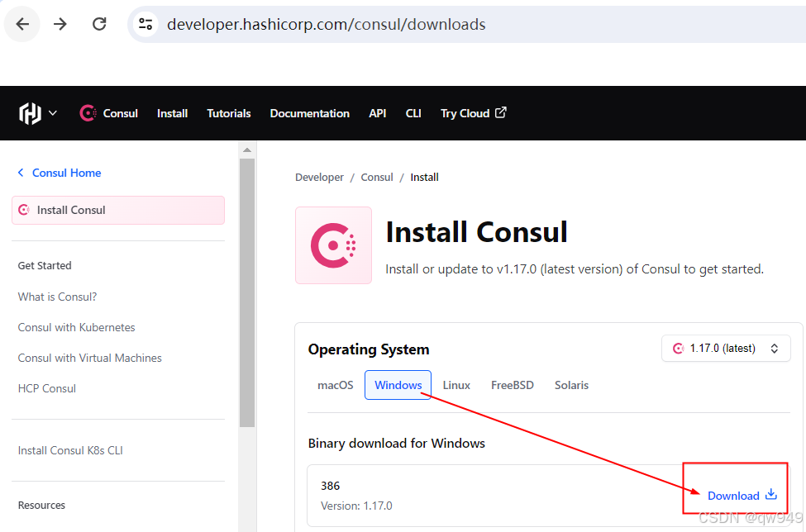This screenshot has width=806, height=532.
Task: Open Install Consul K8s CLI link
Action: pos(70,450)
